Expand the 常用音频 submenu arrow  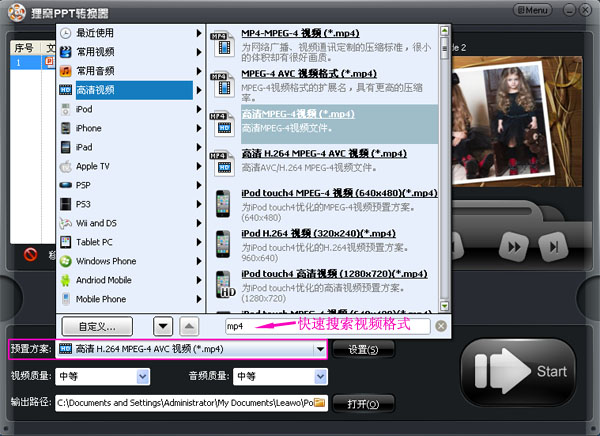199,71
